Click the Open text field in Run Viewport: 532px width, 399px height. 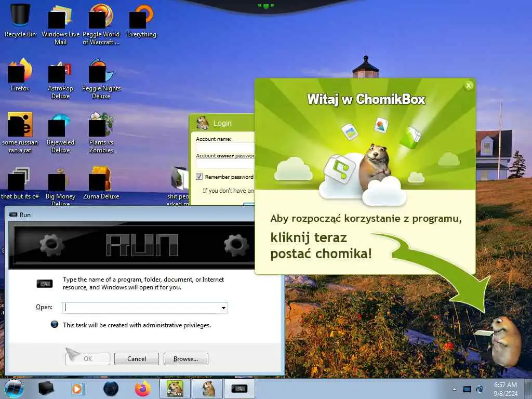(141, 308)
